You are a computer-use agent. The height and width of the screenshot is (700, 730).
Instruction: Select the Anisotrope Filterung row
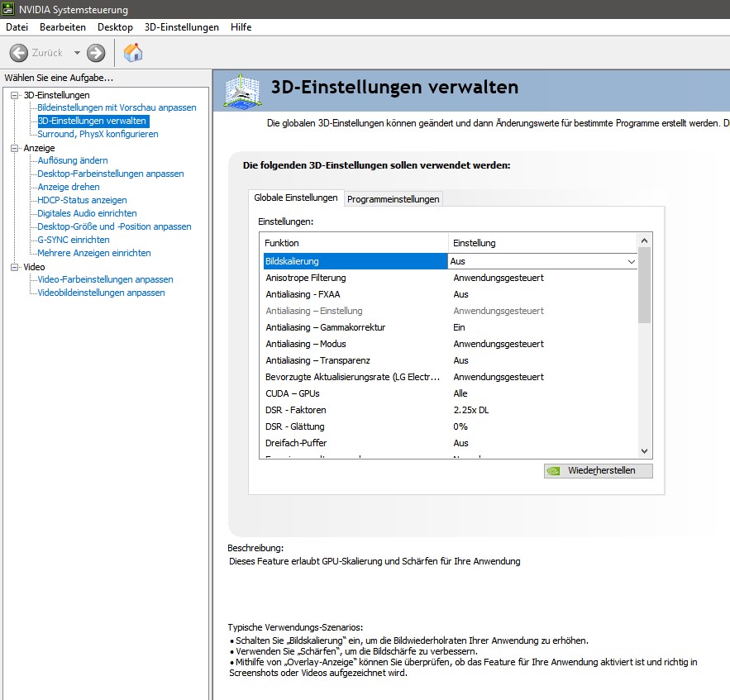pos(451,278)
